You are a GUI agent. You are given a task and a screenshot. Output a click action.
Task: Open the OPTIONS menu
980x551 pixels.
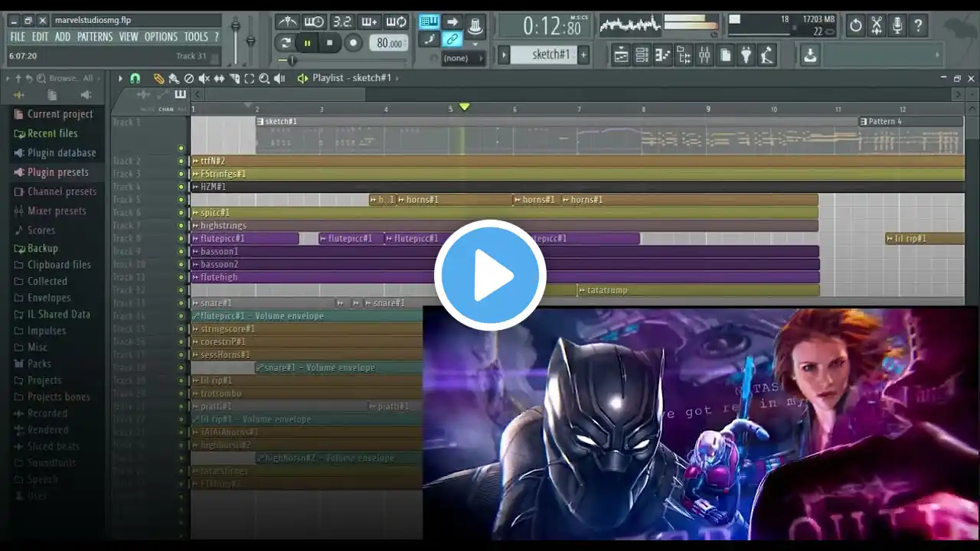click(x=161, y=37)
